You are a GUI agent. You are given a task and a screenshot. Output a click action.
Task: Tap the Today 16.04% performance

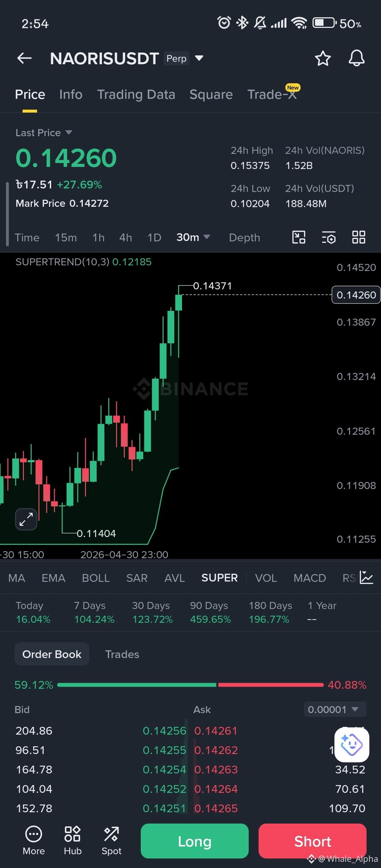point(33,613)
